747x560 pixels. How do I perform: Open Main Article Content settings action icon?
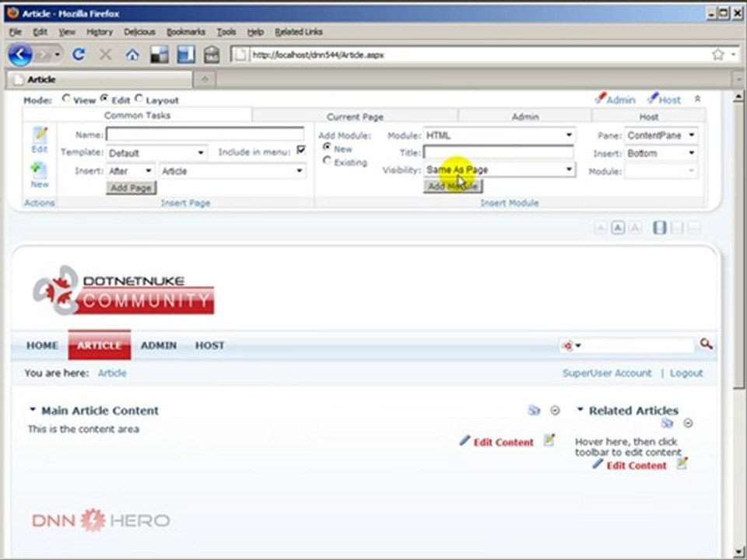534,410
